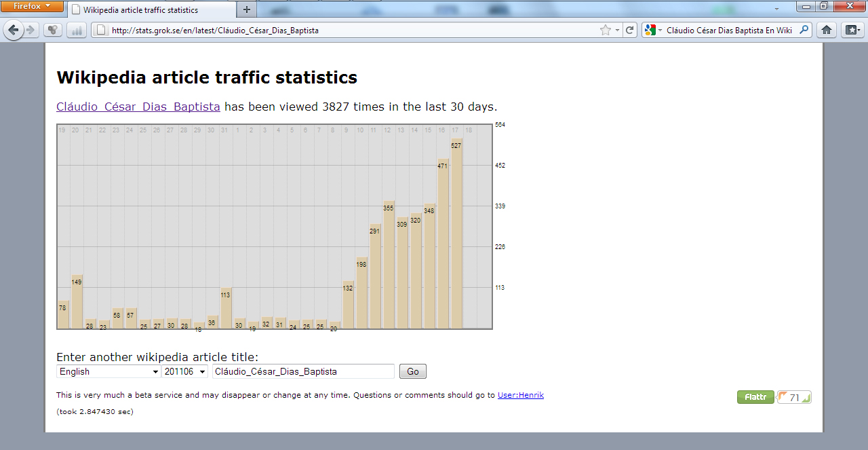Click the 527 views bar for day 17
This screenshot has height=450, width=868.
(x=456, y=234)
